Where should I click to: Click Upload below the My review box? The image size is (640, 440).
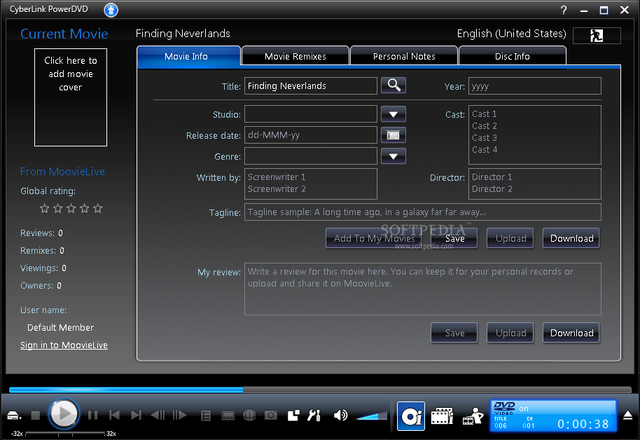pyautogui.click(x=511, y=333)
